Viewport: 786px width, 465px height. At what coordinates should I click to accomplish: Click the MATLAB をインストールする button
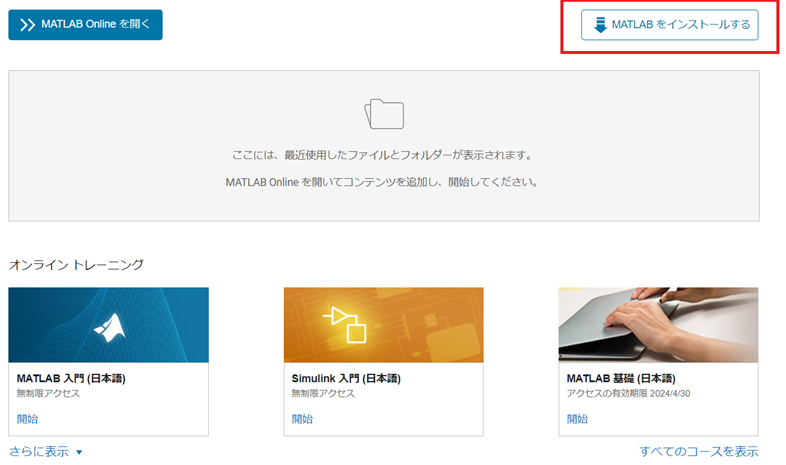670,25
